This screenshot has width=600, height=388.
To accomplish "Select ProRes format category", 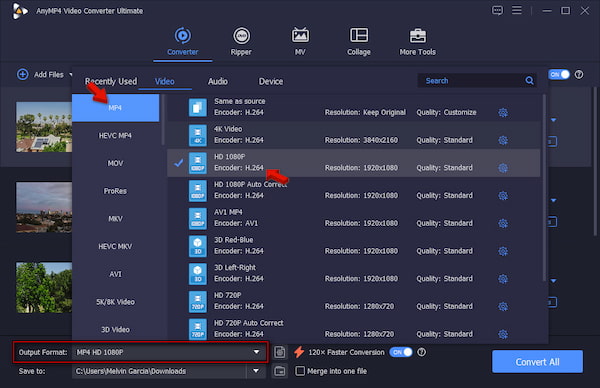I will (x=116, y=191).
